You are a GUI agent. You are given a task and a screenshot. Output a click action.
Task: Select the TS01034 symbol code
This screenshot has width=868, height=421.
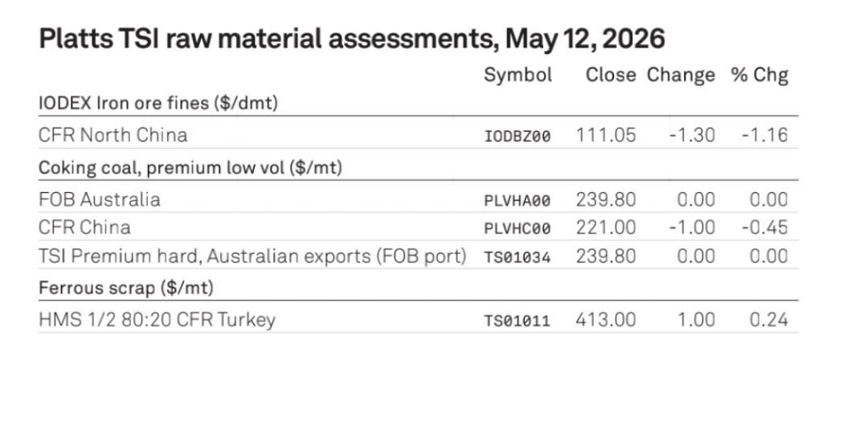518,257
